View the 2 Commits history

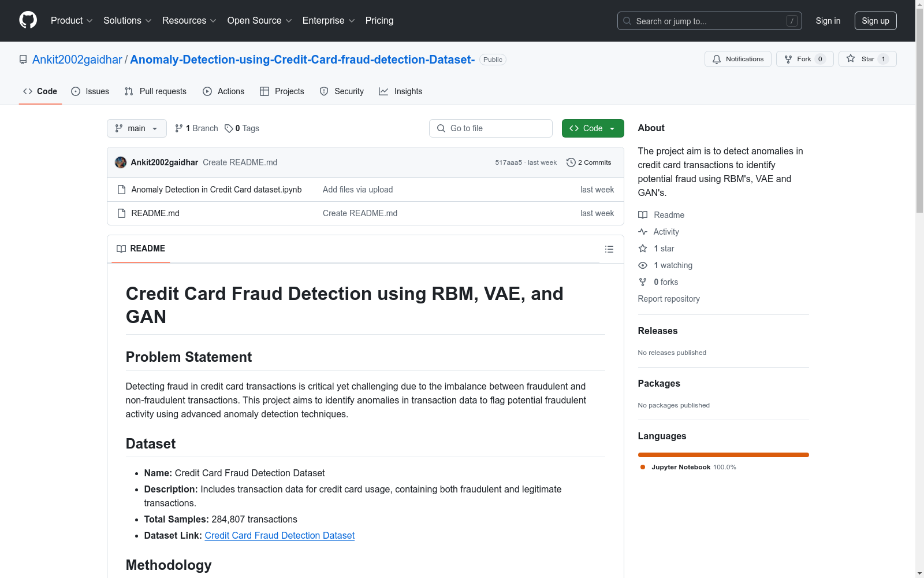click(589, 162)
